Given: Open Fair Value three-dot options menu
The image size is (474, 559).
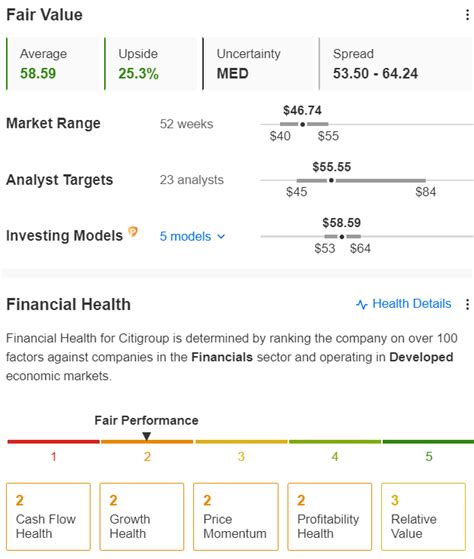Looking at the screenshot, I should [467, 15].
